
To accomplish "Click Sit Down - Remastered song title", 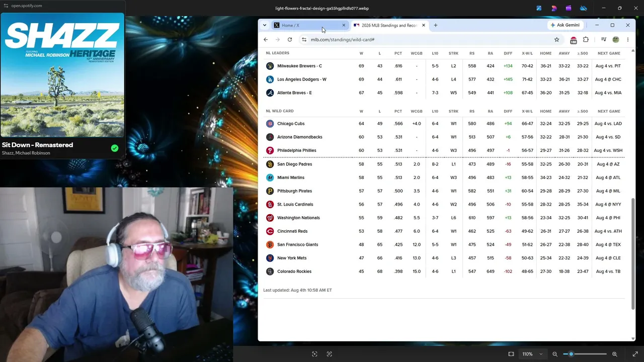I will point(37,145).
